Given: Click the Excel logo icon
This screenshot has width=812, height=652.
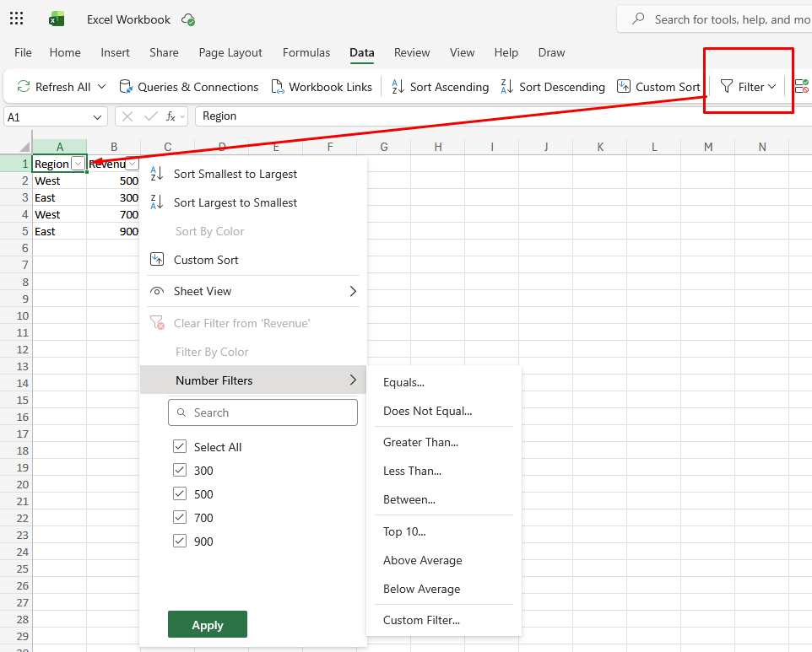Looking at the screenshot, I should [57, 19].
